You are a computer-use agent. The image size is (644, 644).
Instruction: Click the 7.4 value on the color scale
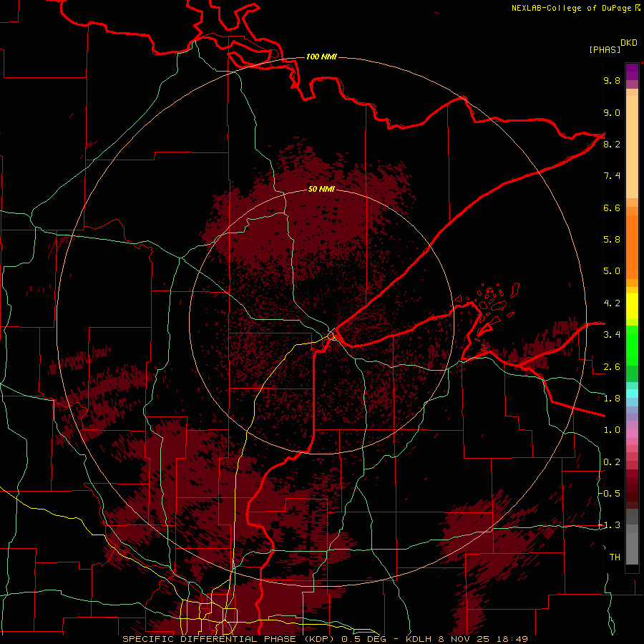pyautogui.click(x=612, y=176)
